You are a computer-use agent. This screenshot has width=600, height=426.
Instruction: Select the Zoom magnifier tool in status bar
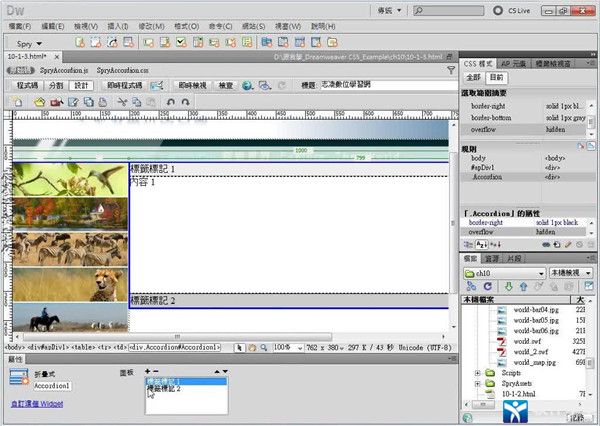pyautogui.click(x=264, y=348)
